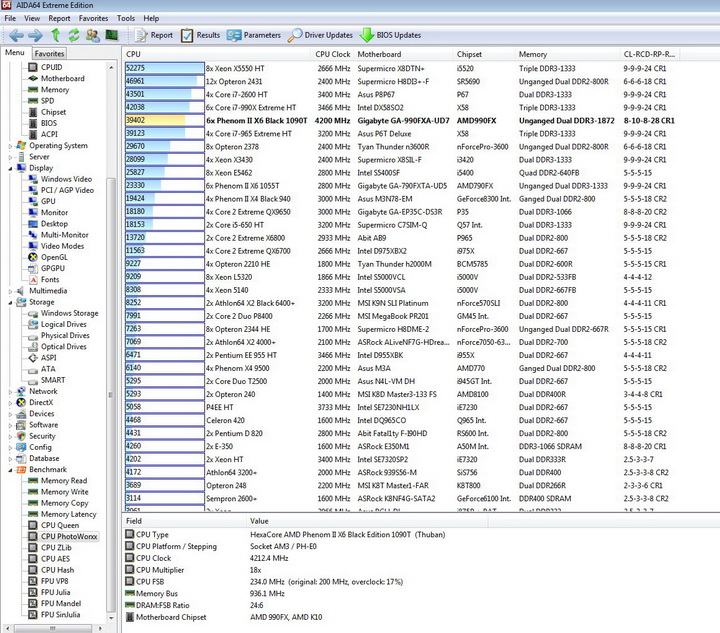
Task: Open the File menu
Action: click(10, 18)
